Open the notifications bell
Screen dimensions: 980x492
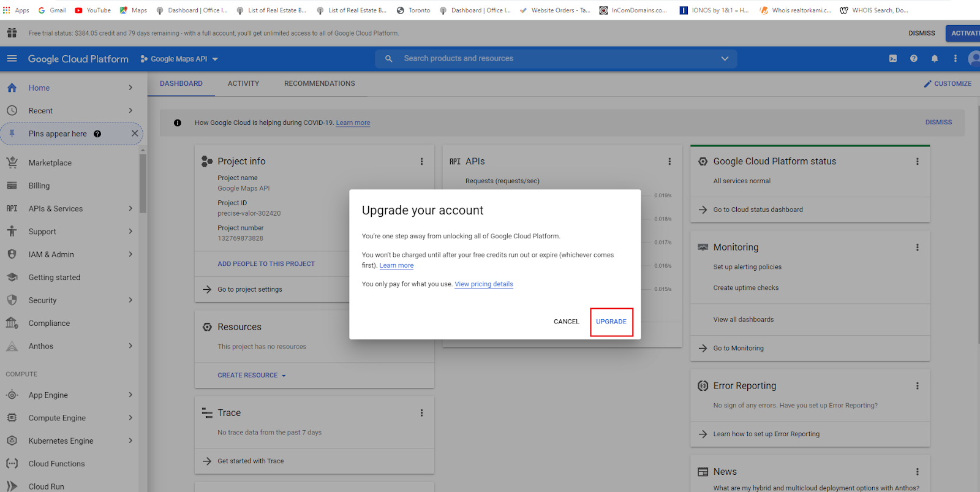pyautogui.click(x=934, y=59)
